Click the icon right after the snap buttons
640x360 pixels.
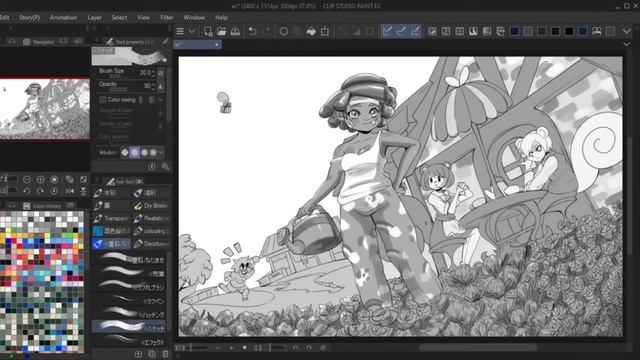pyautogui.click(x=432, y=31)
